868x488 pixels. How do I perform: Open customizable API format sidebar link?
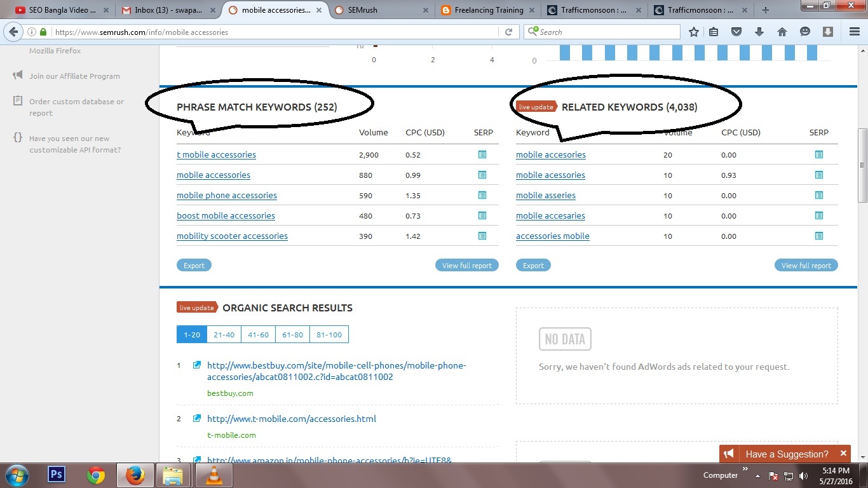point(75,144)
